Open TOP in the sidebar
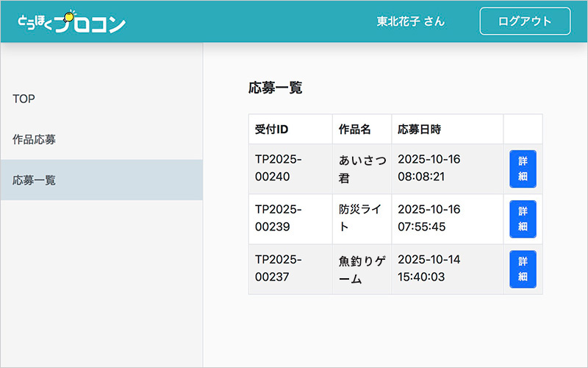The image size is (588, 368). click(x=24, y=99)
